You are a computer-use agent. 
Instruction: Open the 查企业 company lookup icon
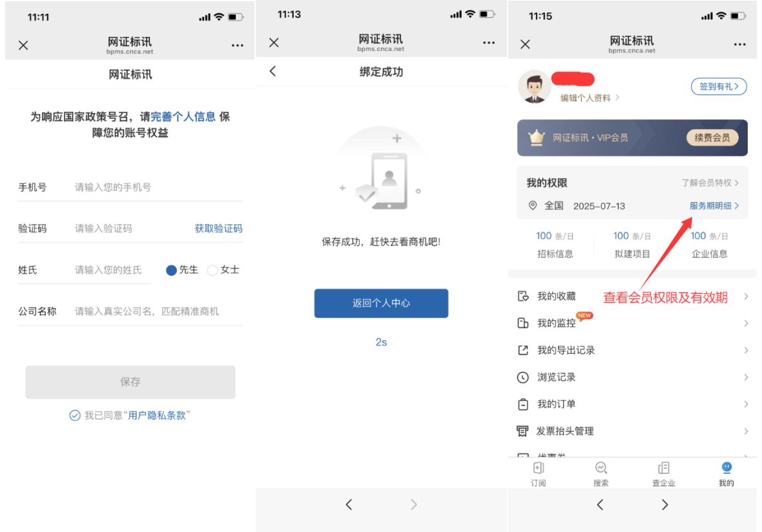click(663, 469)
